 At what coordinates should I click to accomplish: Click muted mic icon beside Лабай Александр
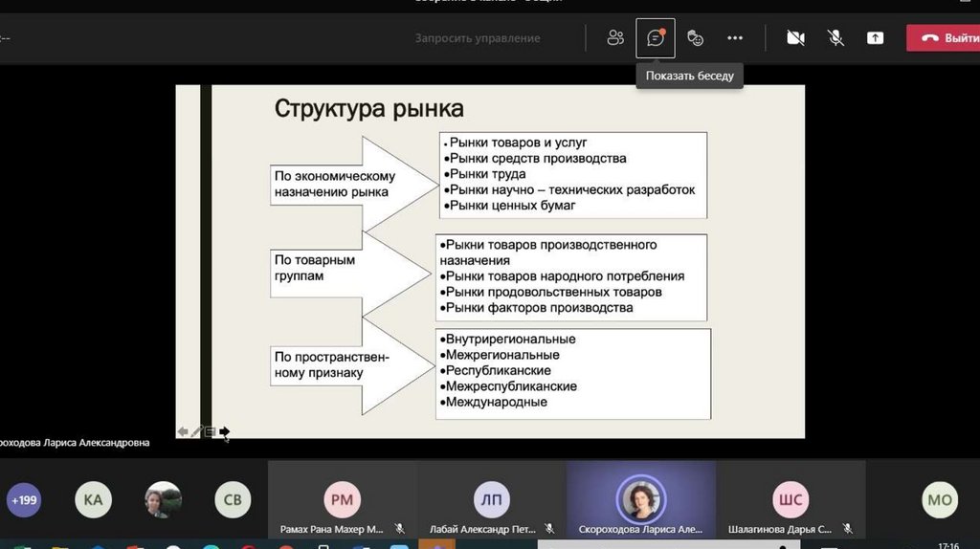tap(549, 528)
